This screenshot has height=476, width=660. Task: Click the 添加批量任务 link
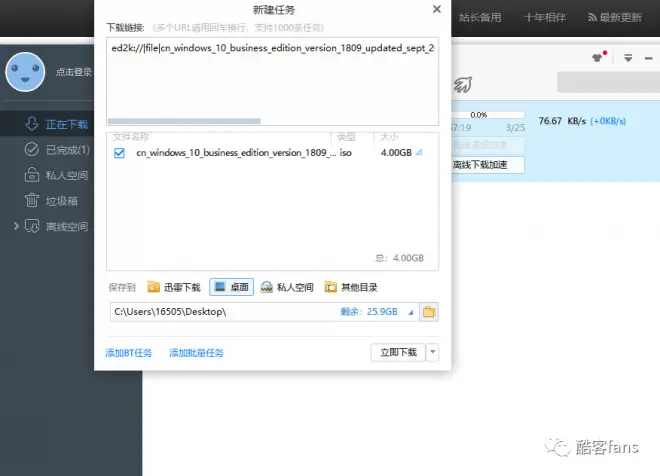[x=197, y=353]
